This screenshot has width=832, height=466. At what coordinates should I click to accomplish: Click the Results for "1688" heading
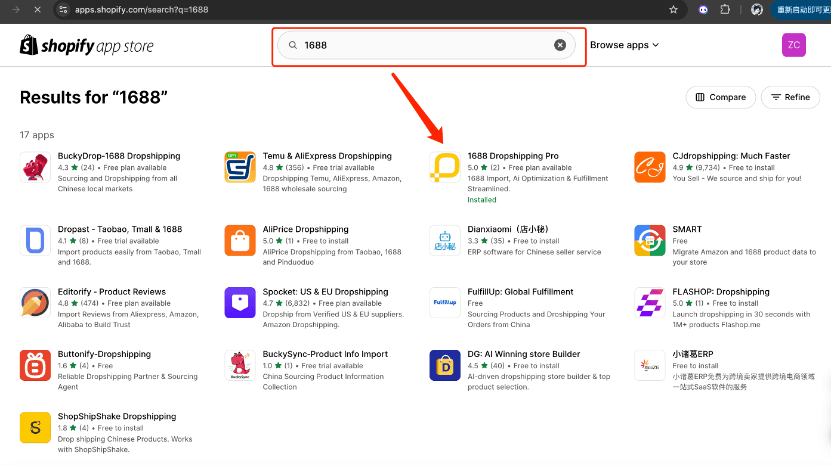coord(93,98)
